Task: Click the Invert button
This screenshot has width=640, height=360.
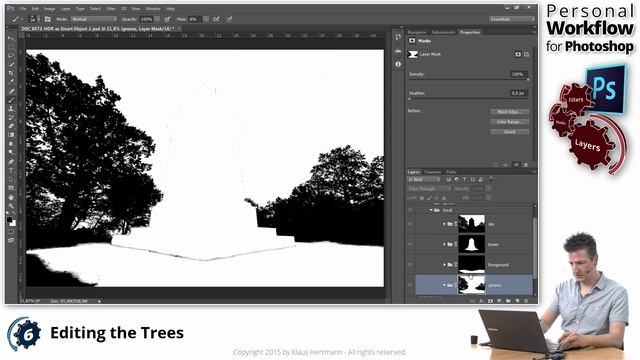Action: [x=509, y=132]
